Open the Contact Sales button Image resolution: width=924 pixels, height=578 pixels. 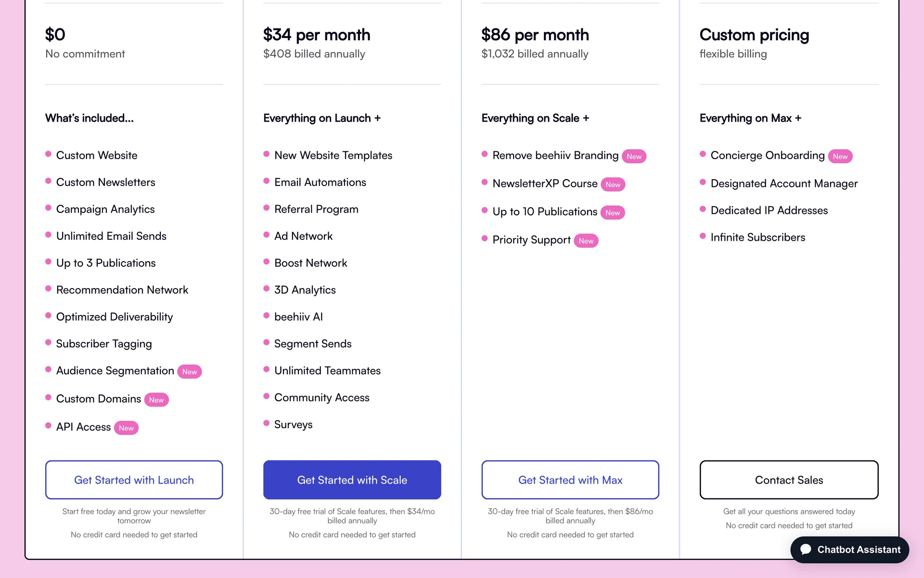coord(789,480)
